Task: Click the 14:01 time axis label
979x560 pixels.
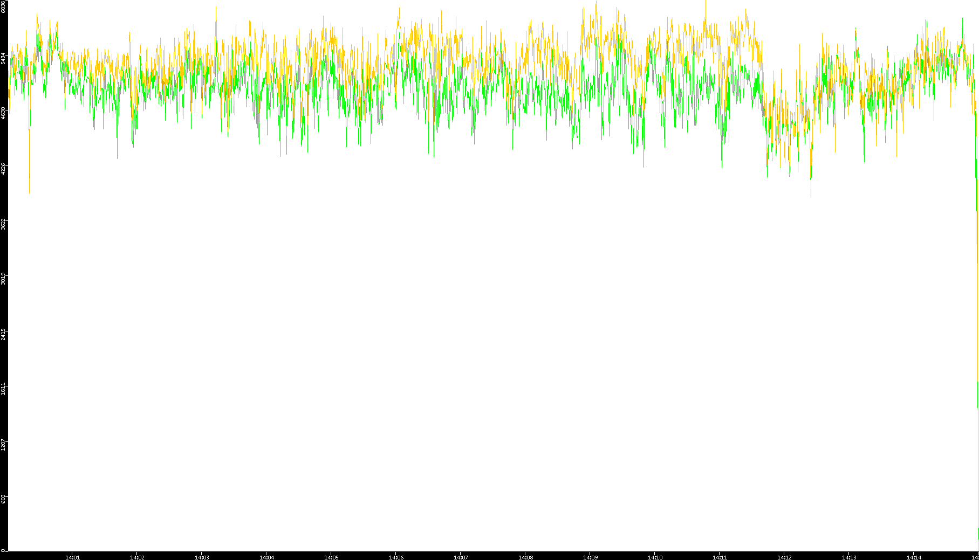Action: [x=72, y=557]
